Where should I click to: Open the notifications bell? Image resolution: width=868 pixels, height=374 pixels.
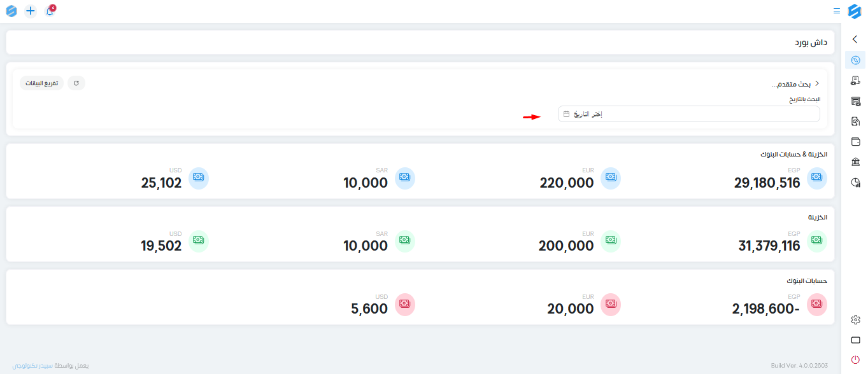[50, 11]
